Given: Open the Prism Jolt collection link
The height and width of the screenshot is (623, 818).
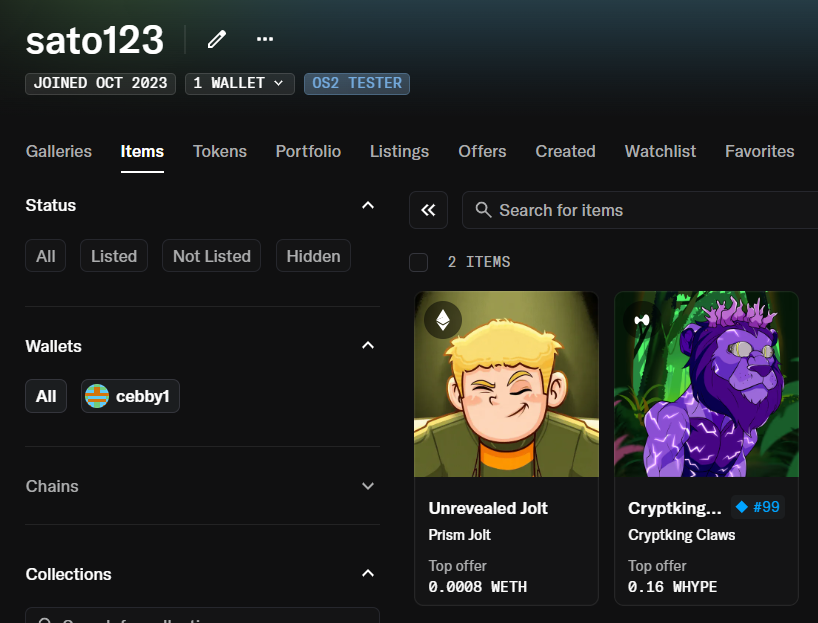Looking at the screenshot, I should 460,535.
